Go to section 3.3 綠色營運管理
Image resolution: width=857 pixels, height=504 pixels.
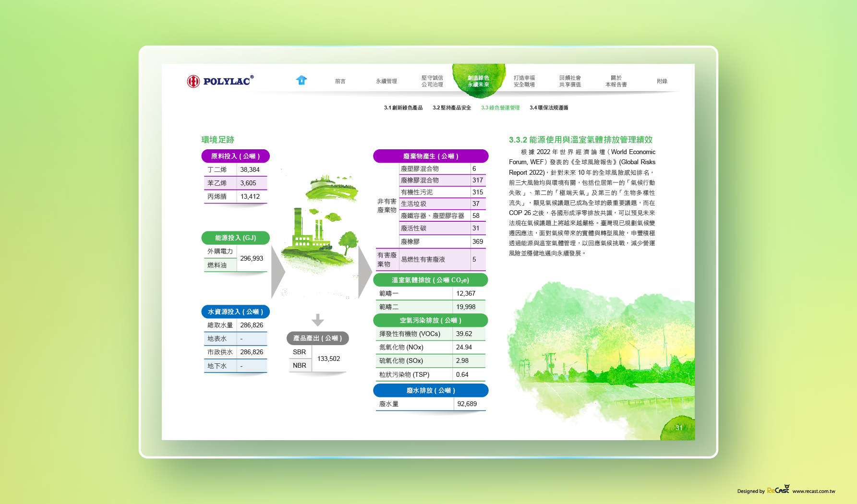(x=500, y=108)
